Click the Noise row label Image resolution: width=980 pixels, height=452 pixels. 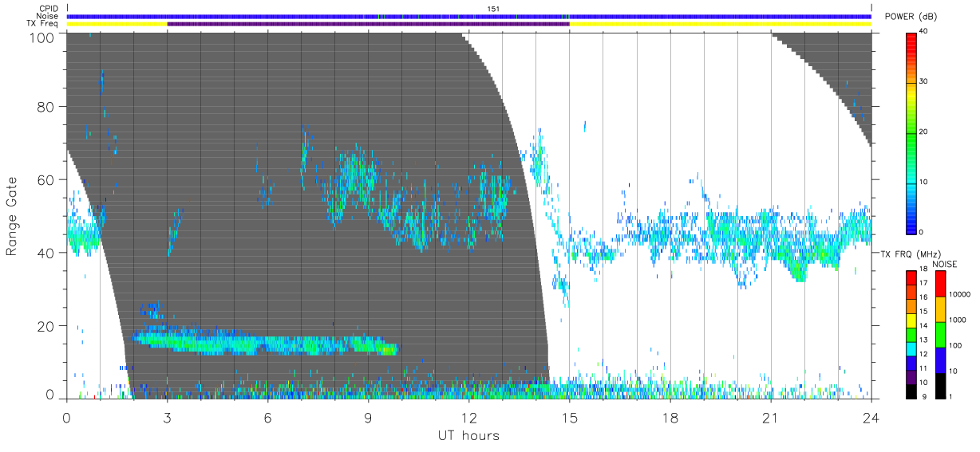[48, 16]
